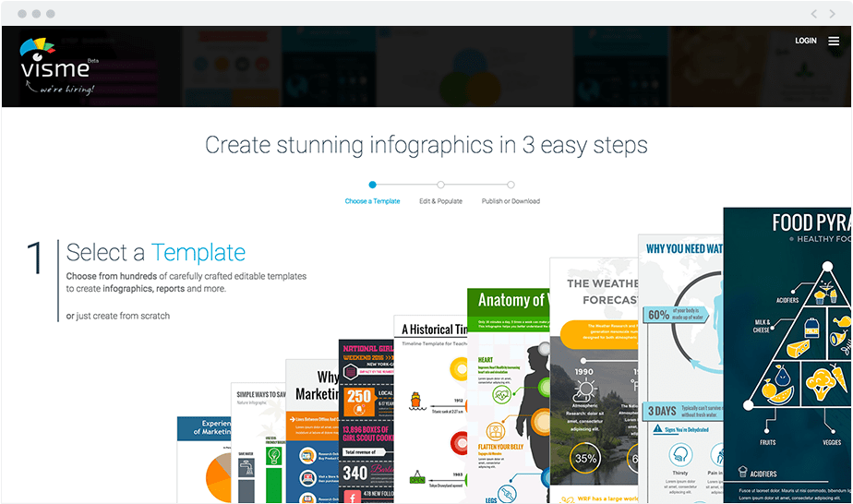Select the Choose a Template step dot
The height and width of the screenshot is (504, 853).
372,185
